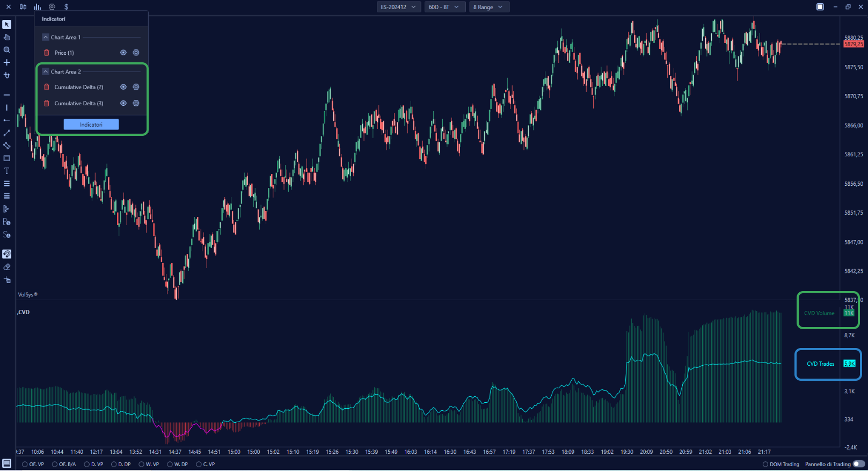Click the Cumulative Delta (3) label
868x471 pixels.
click(79, 103)
